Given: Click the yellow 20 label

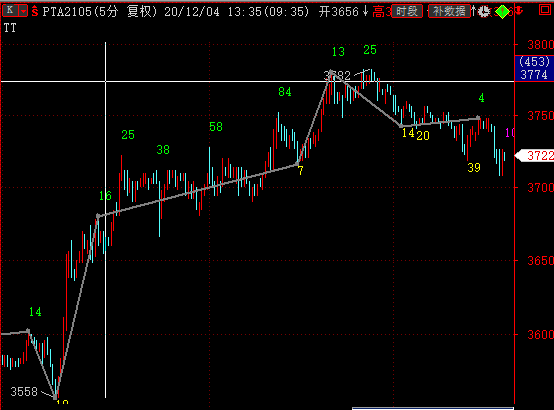Looking at the screenshot, I should coord(423,136).
